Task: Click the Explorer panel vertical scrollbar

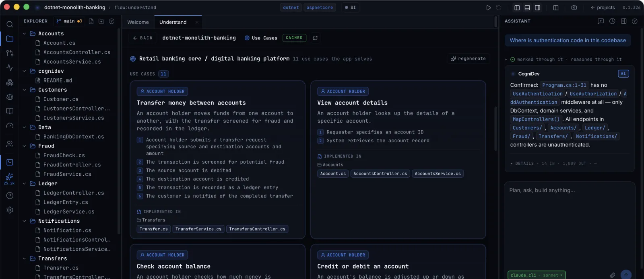Action: [119, 131]
